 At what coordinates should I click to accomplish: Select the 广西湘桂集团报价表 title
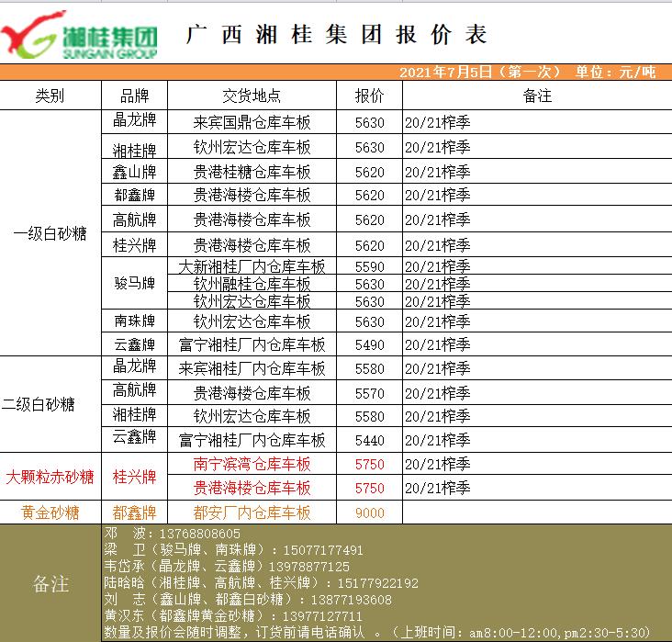tap(336, 35)
